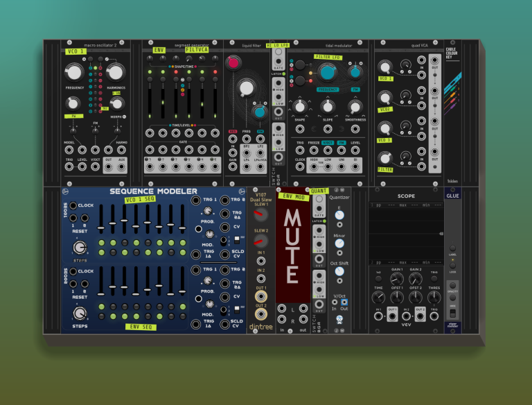Screen dimensions: 532x405
Task: Click the SEQ002 TRG 1 output jack
Action: point(196,270)
